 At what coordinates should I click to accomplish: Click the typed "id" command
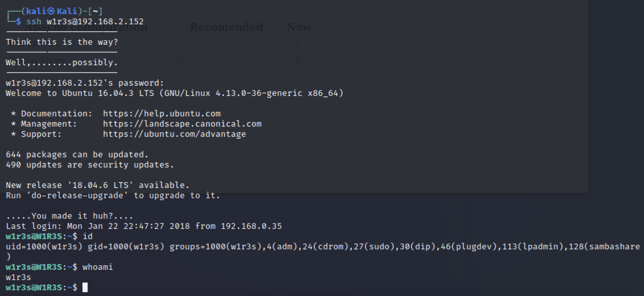(88, 237)
